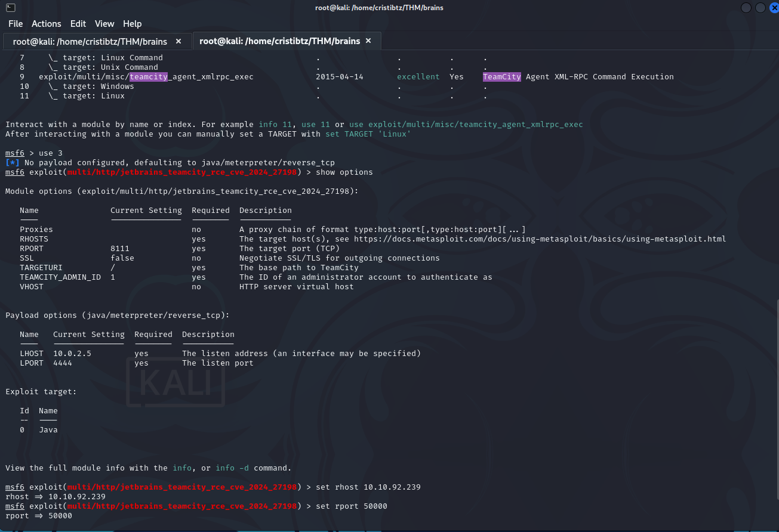Click the 'rhost => 10.10.92.239' output line
Screen dimensions: 779x532
click(x=56, y=497)
